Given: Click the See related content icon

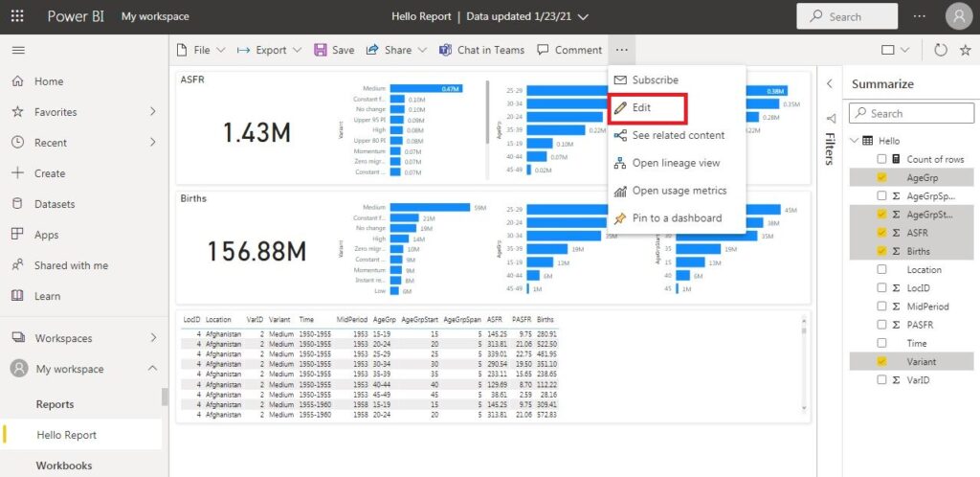Looking at the screenshot, I should click(620, 136).
